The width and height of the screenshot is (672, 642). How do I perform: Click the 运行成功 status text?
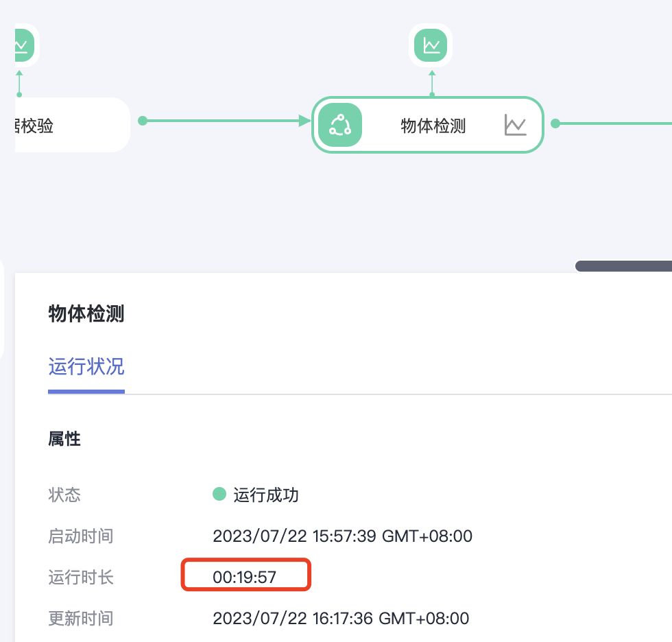point(266,495)
